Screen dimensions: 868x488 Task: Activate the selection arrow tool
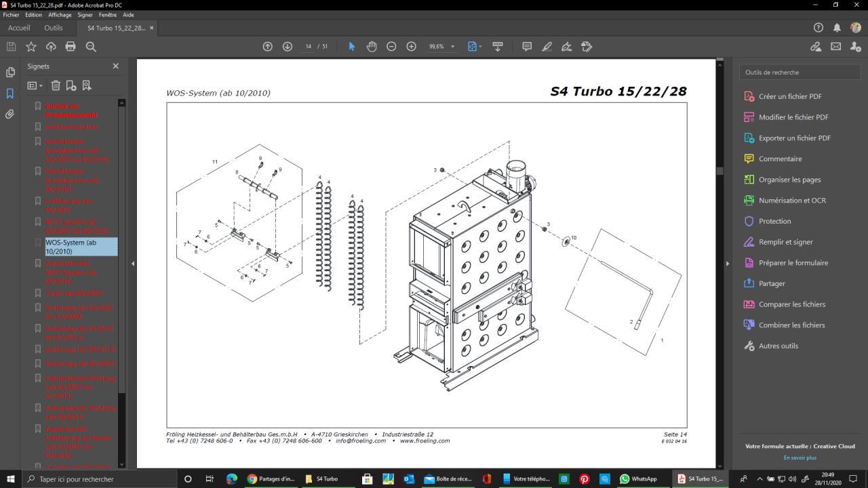(351, 47)
